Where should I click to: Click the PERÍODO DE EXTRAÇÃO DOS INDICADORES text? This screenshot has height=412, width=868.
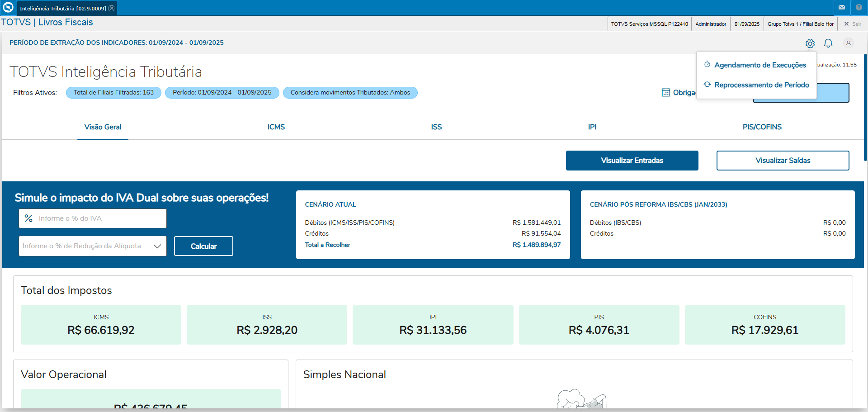[x=117, y=43]
